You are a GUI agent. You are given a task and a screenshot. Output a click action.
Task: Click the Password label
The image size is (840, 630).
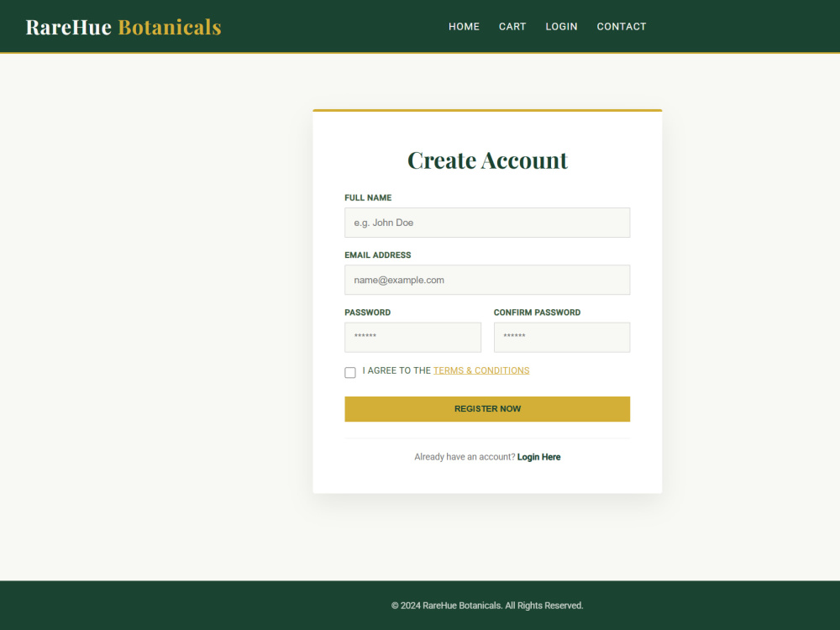(368, 312)
